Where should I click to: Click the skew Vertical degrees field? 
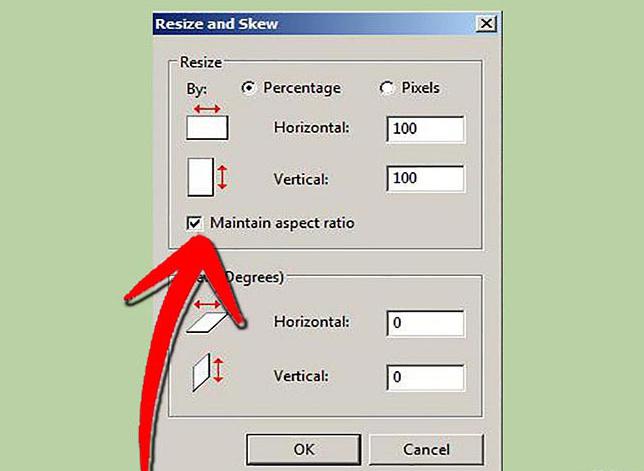(x=426, y=377)
